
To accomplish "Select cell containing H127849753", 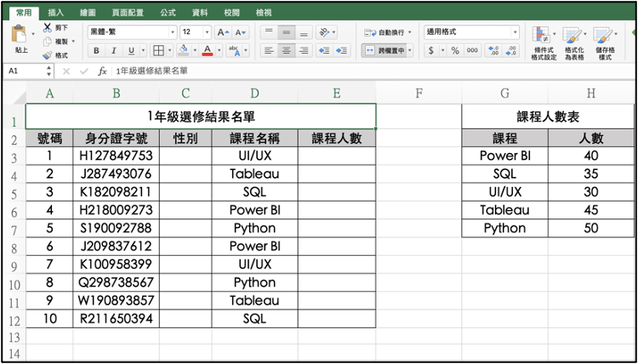I will click(x=117, y=156).
